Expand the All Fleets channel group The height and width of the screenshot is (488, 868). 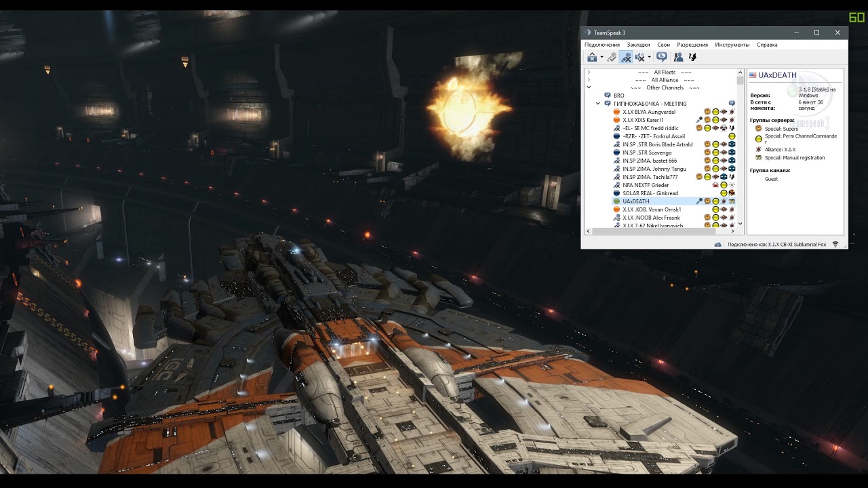tap(589, 73)
